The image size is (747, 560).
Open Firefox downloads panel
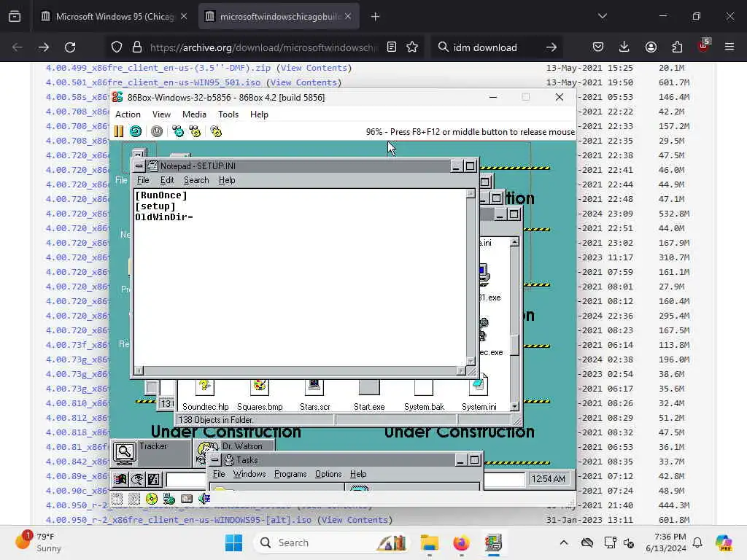point(624,47)
